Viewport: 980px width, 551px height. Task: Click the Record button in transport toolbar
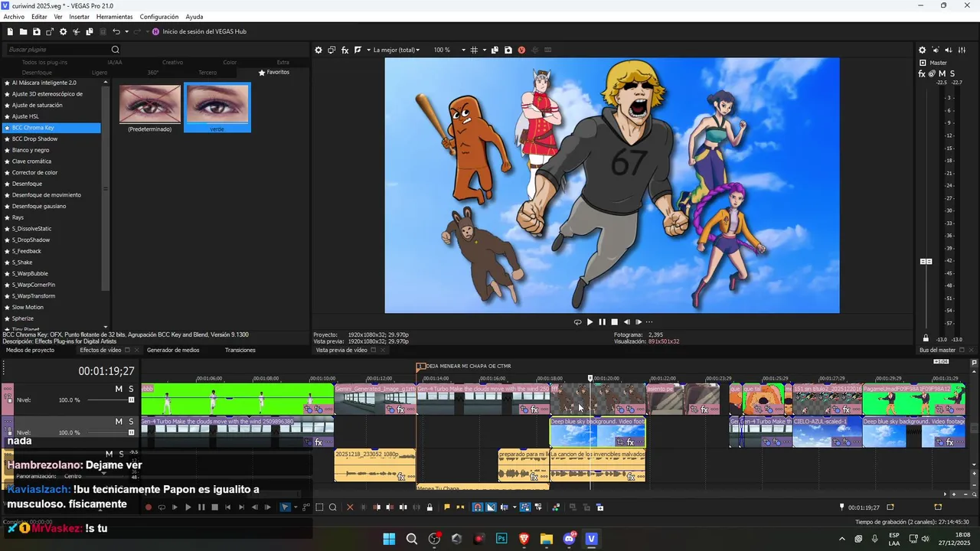(149, 507)
